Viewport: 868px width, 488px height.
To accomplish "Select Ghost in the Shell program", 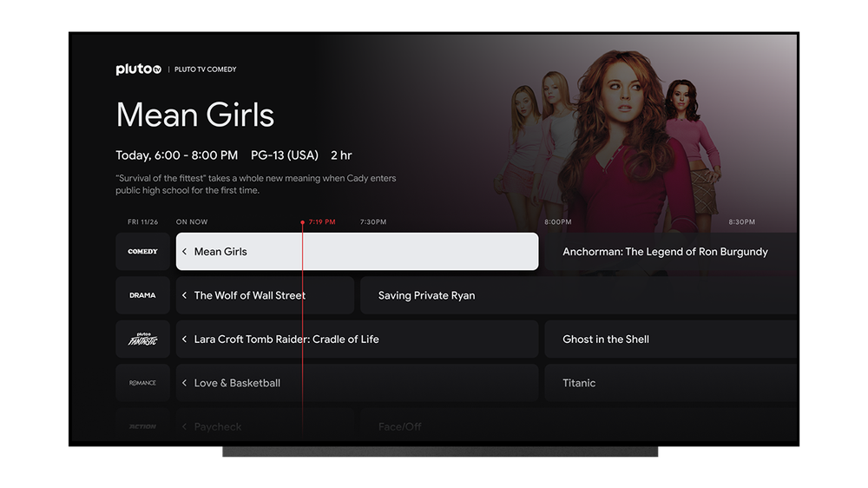I will coord(606,340).
